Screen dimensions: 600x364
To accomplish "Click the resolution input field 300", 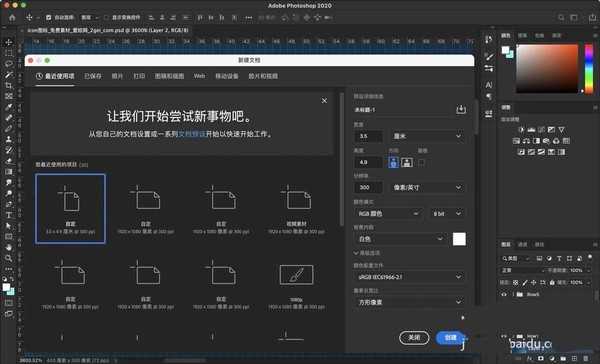I will 368,188.
